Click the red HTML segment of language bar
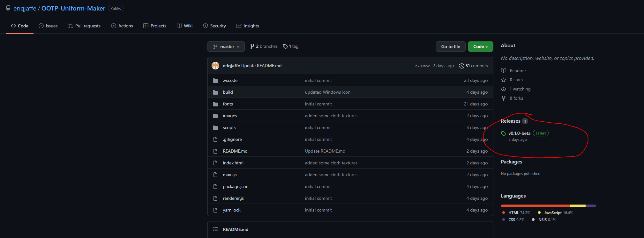Screen dimensions: 644x238 535,206
